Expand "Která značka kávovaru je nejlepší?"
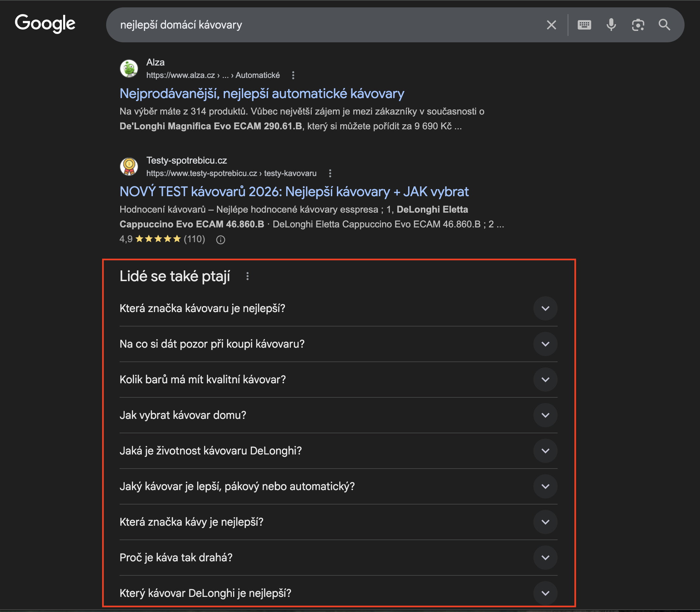 545,308
